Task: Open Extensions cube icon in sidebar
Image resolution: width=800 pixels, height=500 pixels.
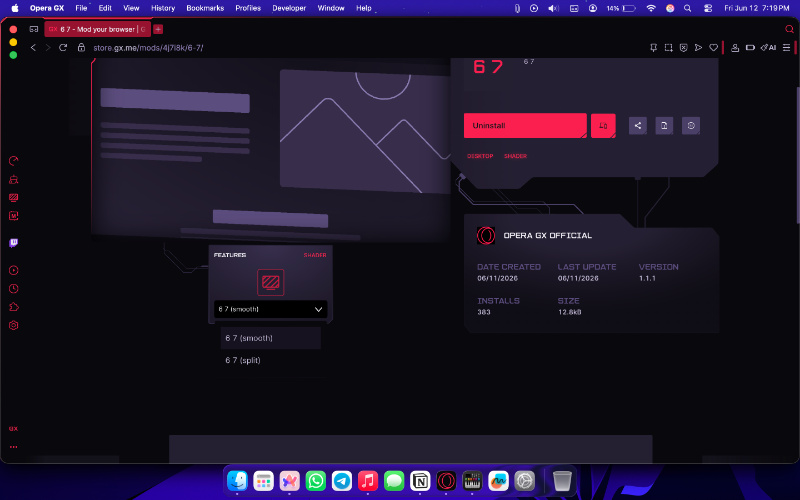Action: coord(14,307)
